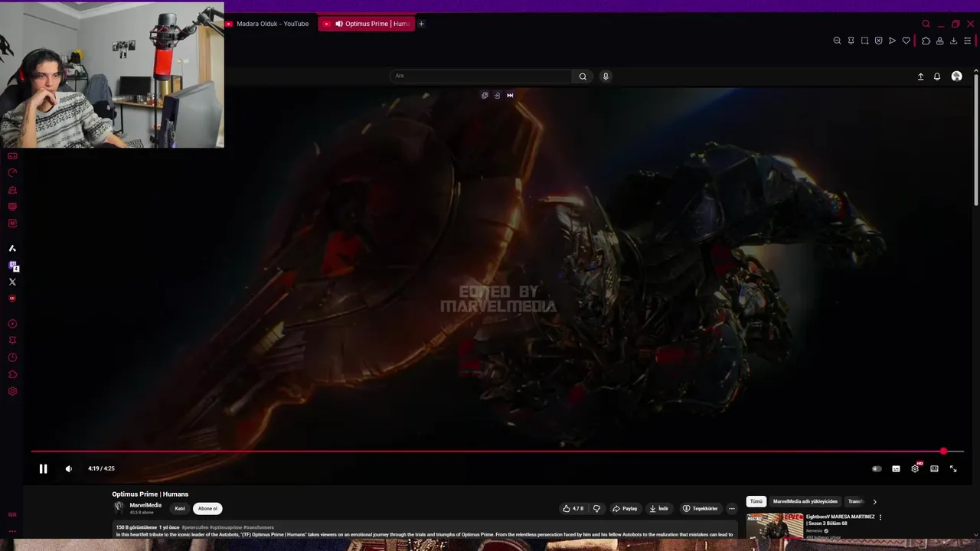Image resolution: width=980 pixels, height=551 pixels.
Task: Click the Katıl join button
Action: tap(179, 508)
